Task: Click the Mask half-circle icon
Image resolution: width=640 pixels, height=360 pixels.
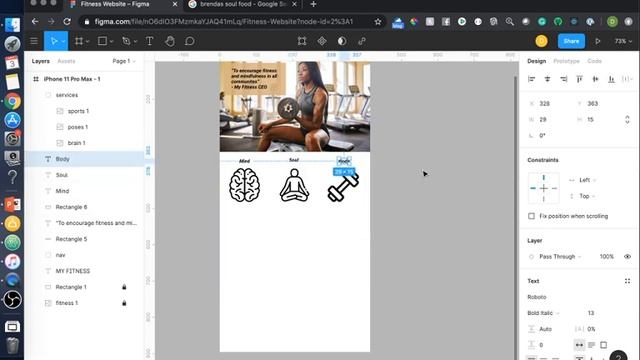Action: coord(342,41)
